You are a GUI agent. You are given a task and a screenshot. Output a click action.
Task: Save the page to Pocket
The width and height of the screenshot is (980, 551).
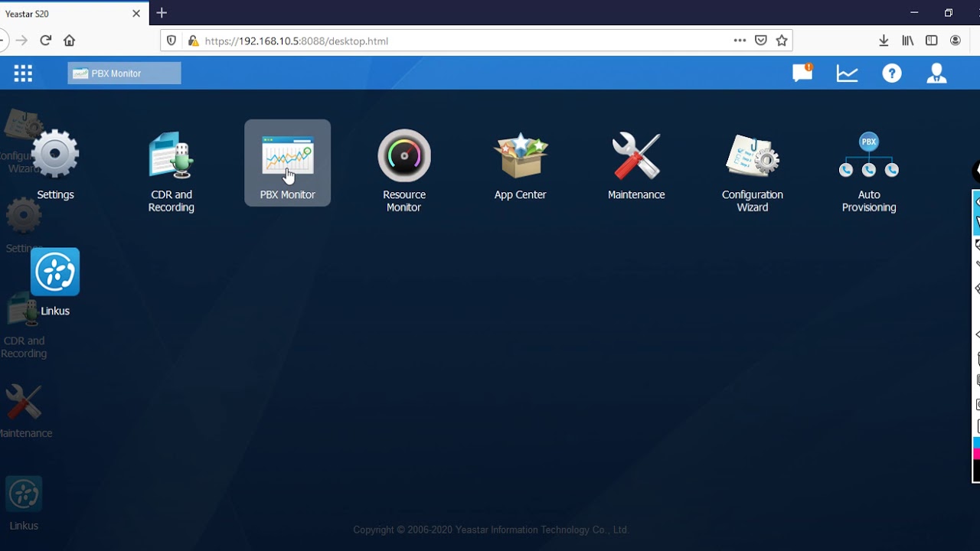click(761, 41)
